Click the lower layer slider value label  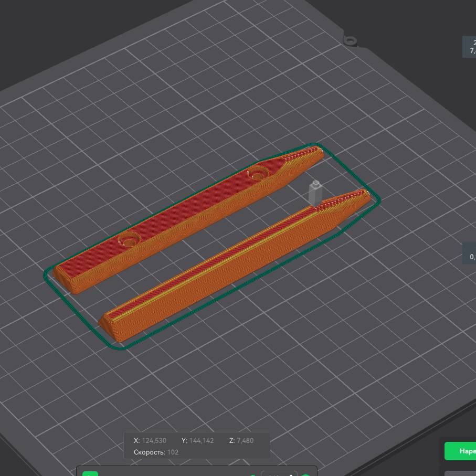(469, 252)
